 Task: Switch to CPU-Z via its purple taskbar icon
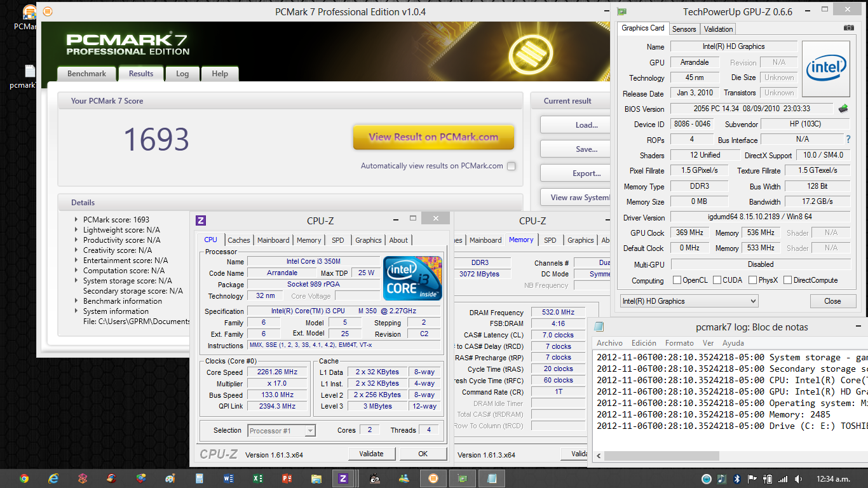tap(343, 478)
